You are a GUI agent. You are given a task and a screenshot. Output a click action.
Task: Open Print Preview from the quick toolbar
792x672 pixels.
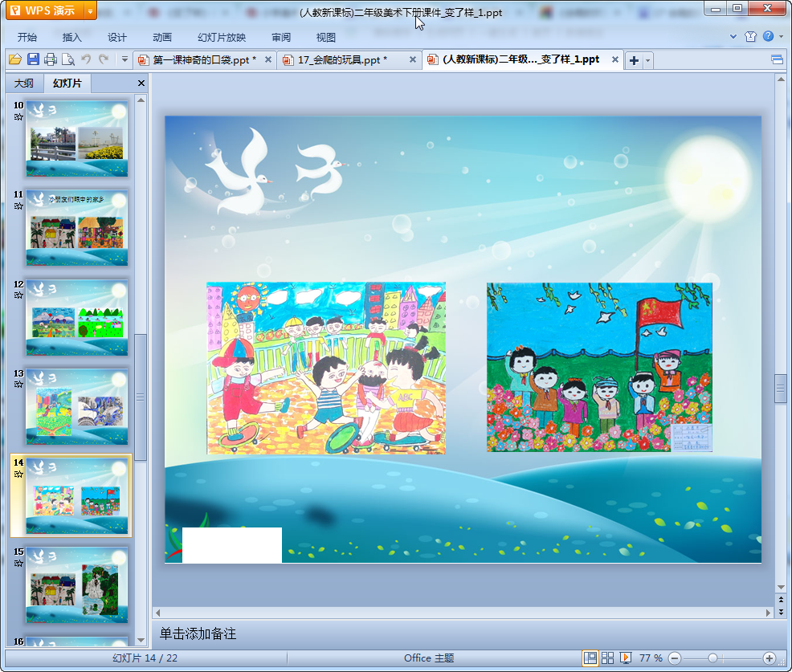pyautogui.click(x=68, y=59)
